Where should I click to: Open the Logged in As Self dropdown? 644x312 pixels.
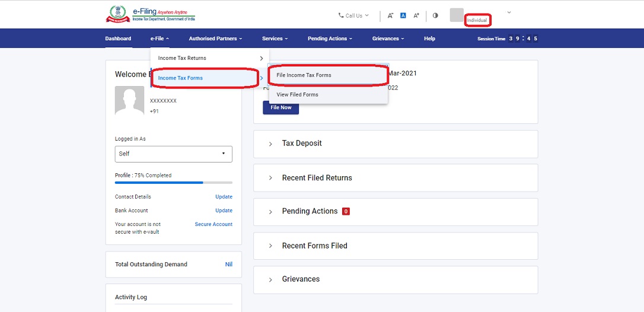click(173, 154)
